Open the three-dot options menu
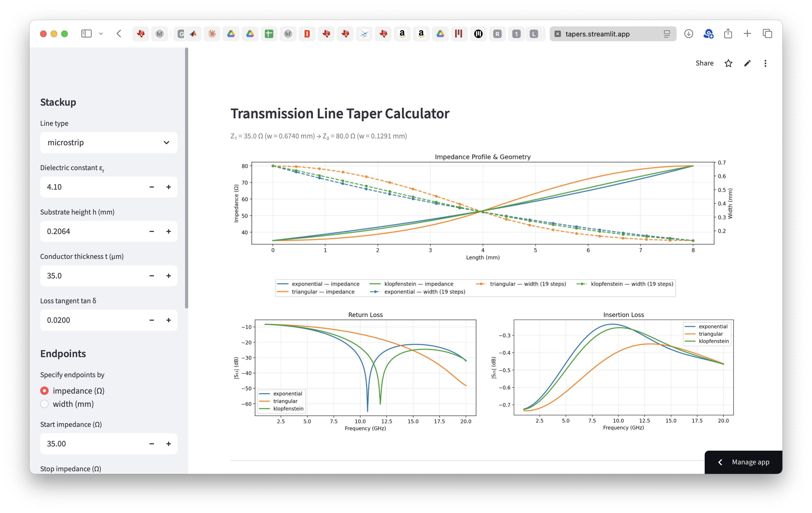This screenshot has width=812, height=513. click(x=765, y=63)
